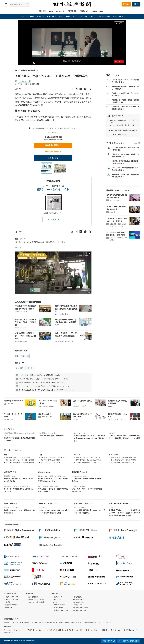Open the 人事ウオッチ header link
The width and height of the screenshot is (144, 644).
(84, 11)
